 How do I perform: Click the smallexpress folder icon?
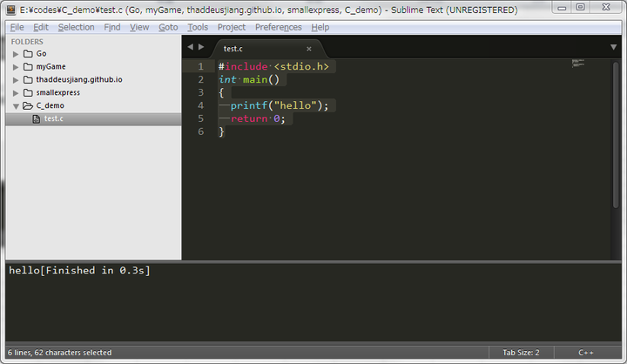[x=28, y=93]
